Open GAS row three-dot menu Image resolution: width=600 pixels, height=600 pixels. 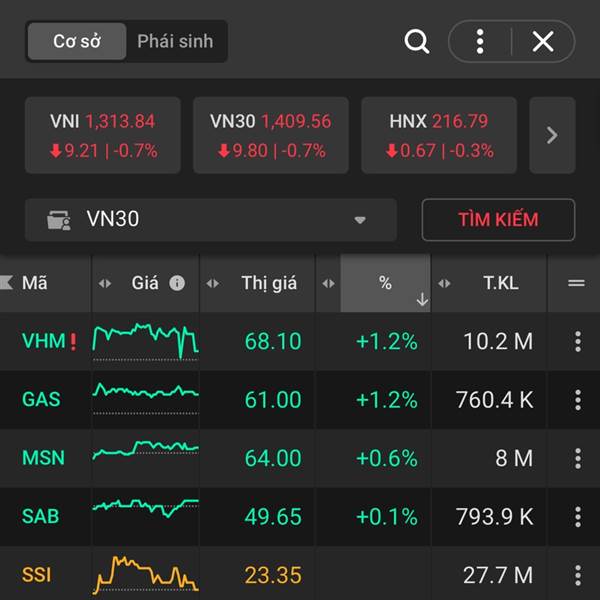pyautogui.click(x=577, y=400)
